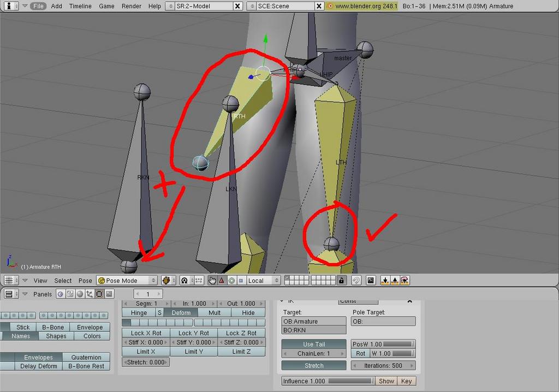Switch to Logic context pacman icon
Image resolution: width=559 pixels, height=392 pixels.
pyautogui.click(x=60, y=294)
